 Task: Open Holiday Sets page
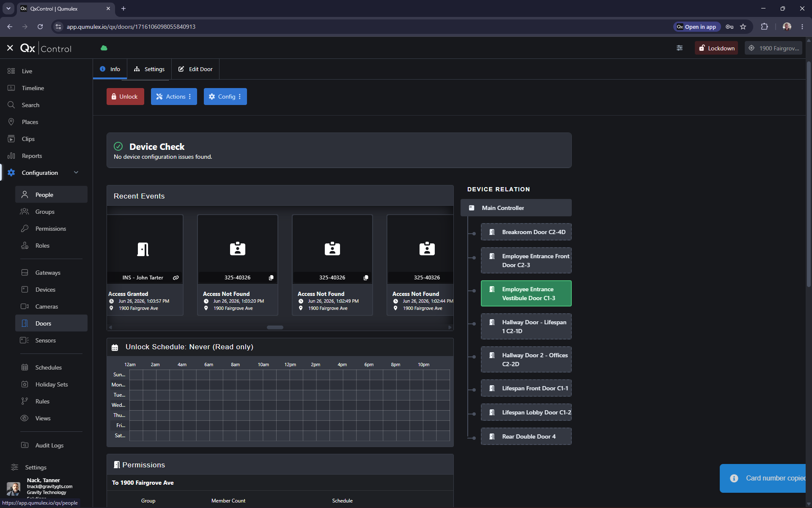51,384
